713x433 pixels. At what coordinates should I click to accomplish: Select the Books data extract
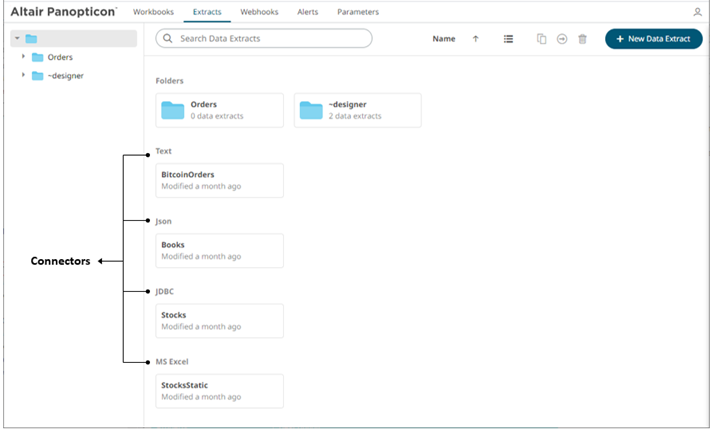(x=220, y=251)
